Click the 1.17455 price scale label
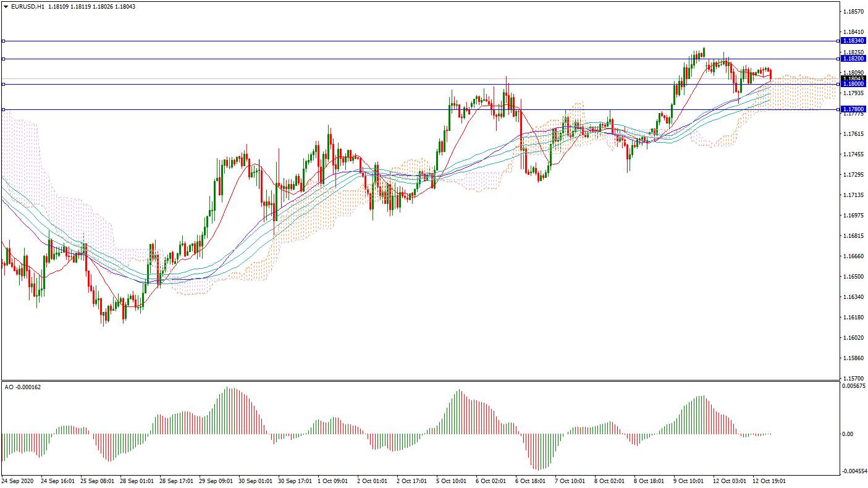This screenshot has height=488, width=868. click(853, 154)
